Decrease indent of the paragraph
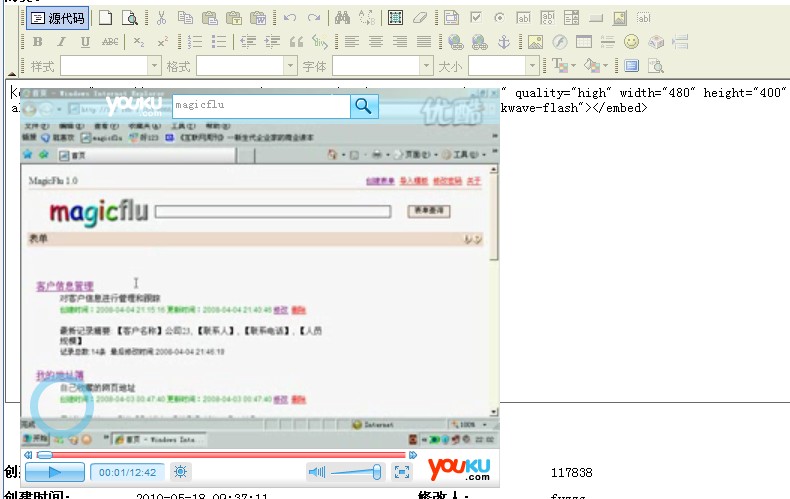Screen dimensions: 790x499 pos(248,42)
